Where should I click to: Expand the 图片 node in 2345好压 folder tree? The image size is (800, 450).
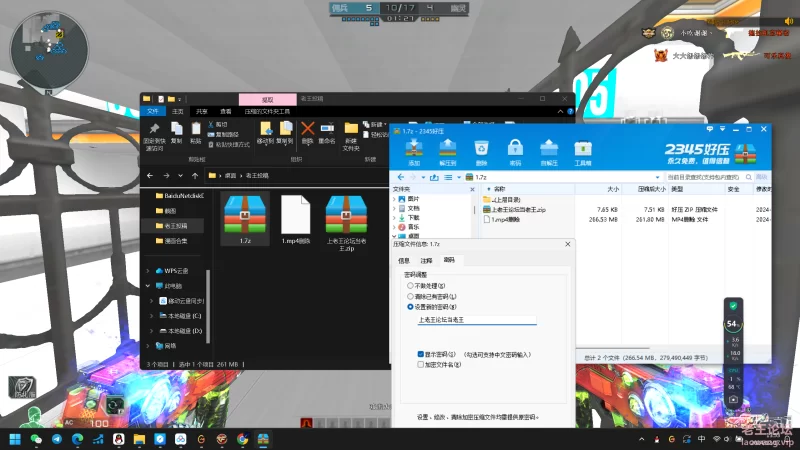coord(394,199)
